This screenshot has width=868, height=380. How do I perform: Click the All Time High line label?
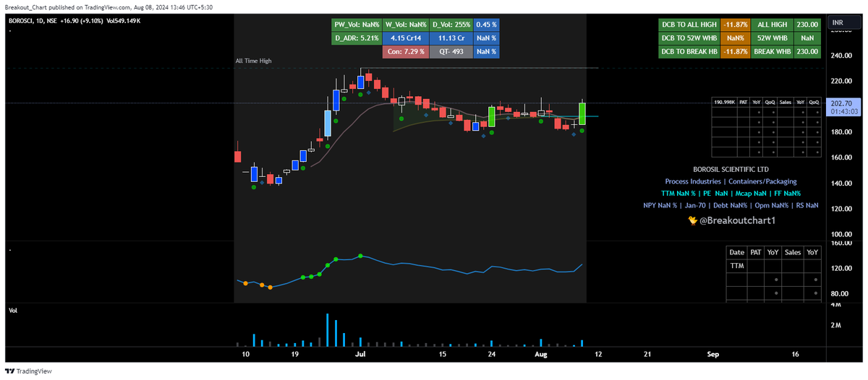[254, 61]
